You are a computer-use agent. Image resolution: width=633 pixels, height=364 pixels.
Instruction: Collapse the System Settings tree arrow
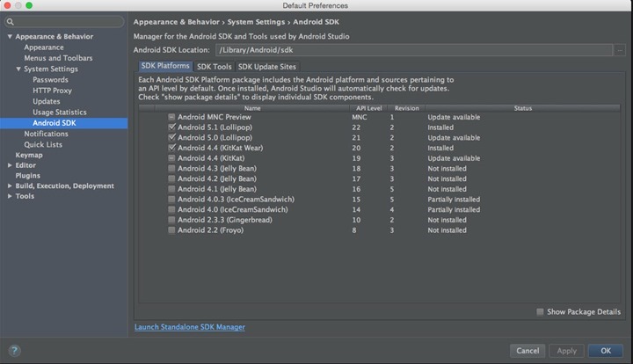[18, 69]
